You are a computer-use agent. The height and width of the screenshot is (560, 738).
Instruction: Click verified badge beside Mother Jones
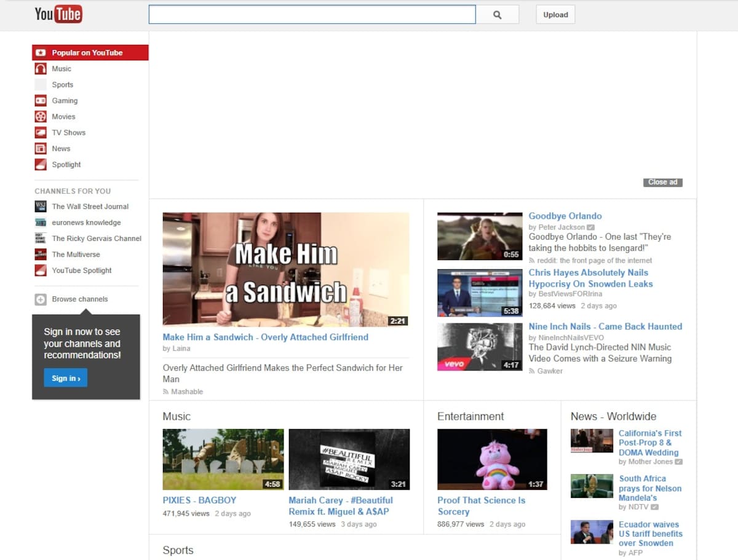click(x=679, y=462)
